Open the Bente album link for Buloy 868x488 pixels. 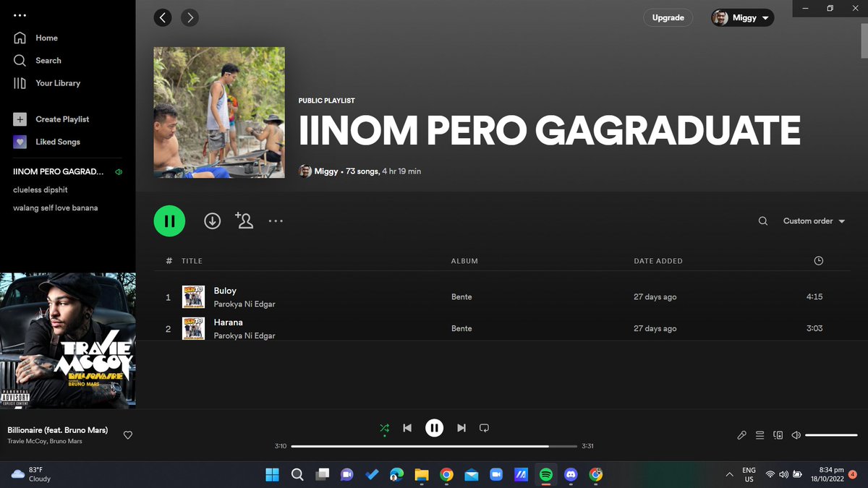tap(461, 297)
